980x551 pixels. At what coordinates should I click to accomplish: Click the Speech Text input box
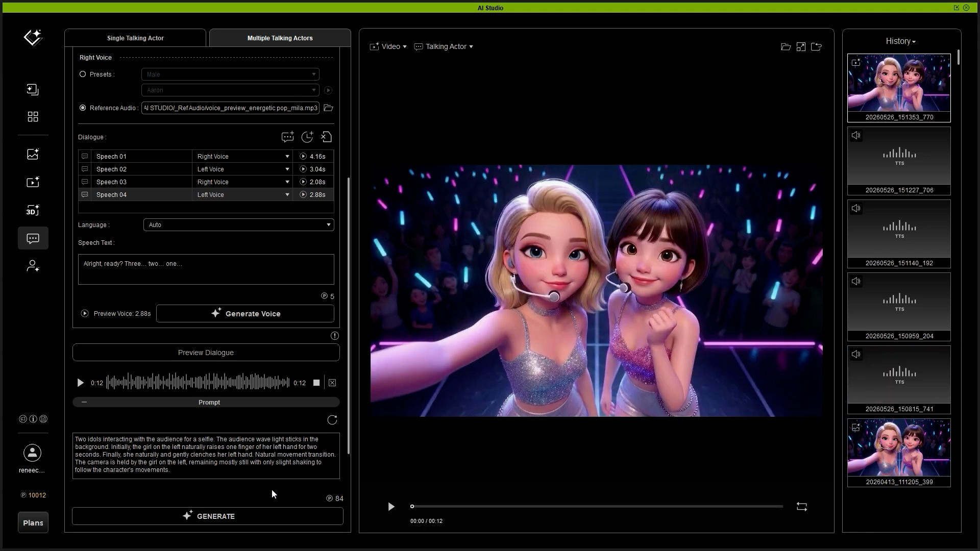point(206,269)
